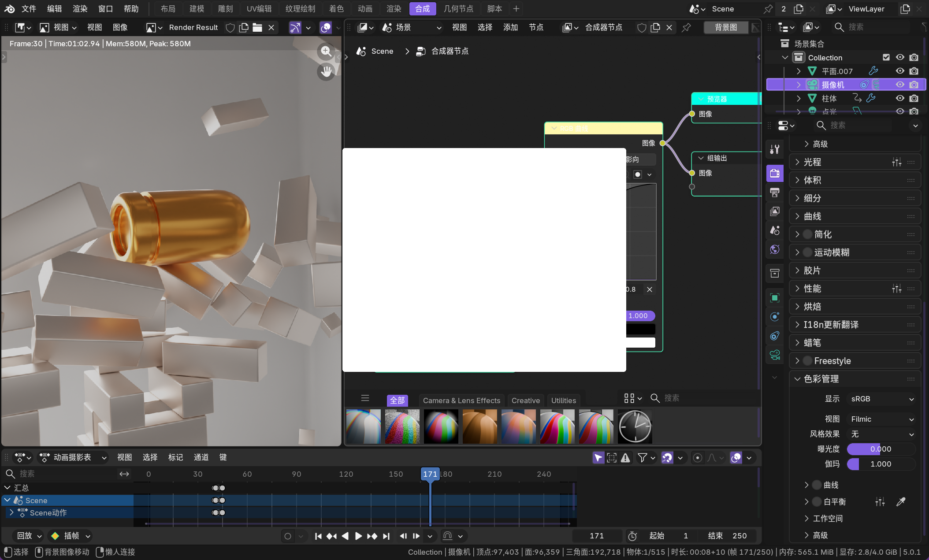Toggle the 背景图 backdrop button
Image resolution: width=929 pixels, height=560 pixels.
725,27
